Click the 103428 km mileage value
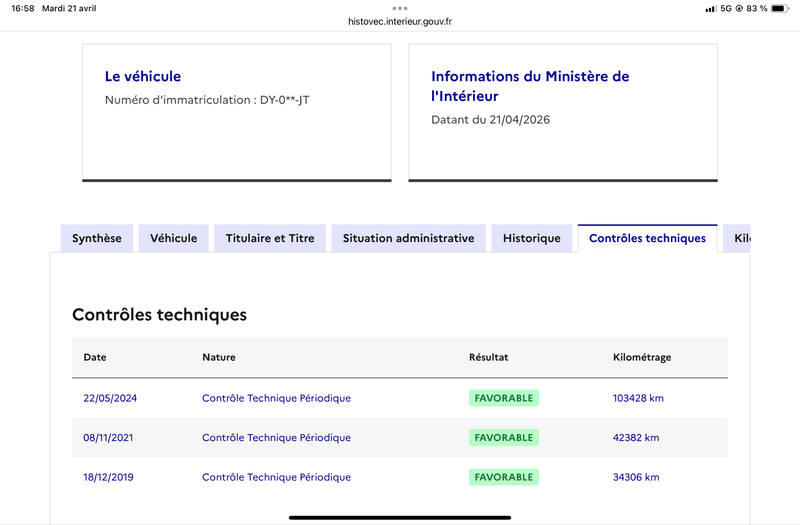Viewport: 800px width, 525px height. (x=638, y=398)
